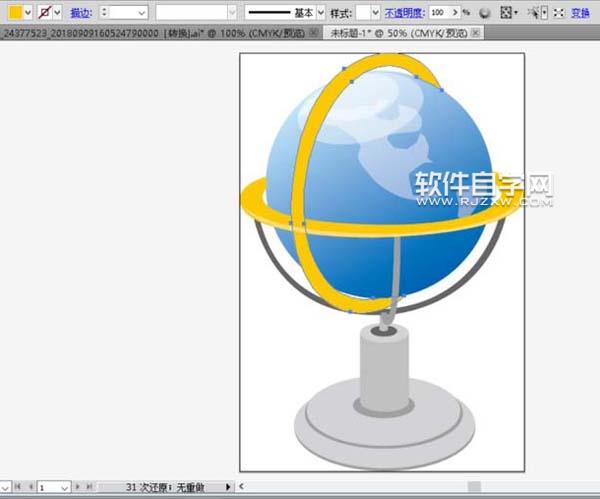600x499 pixels.
Task: Click the stroke weight stepper arrows
Action: 104,13
